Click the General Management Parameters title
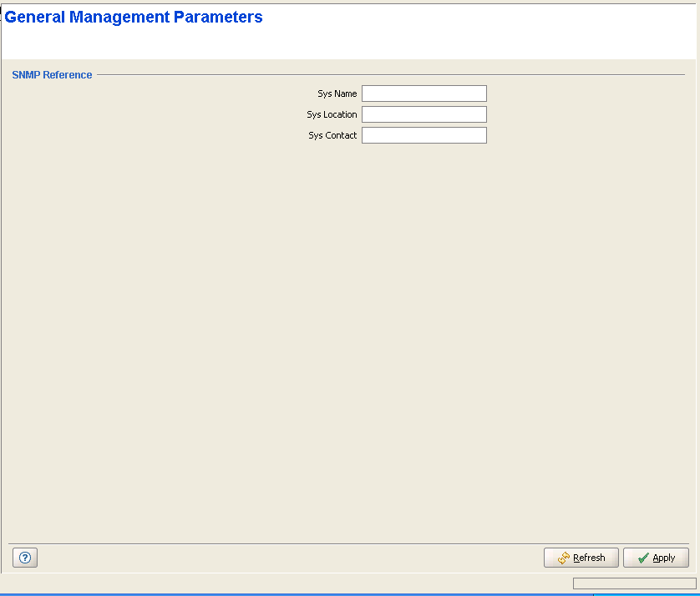This screenshot has height=596, width=700. pos(134,18)
